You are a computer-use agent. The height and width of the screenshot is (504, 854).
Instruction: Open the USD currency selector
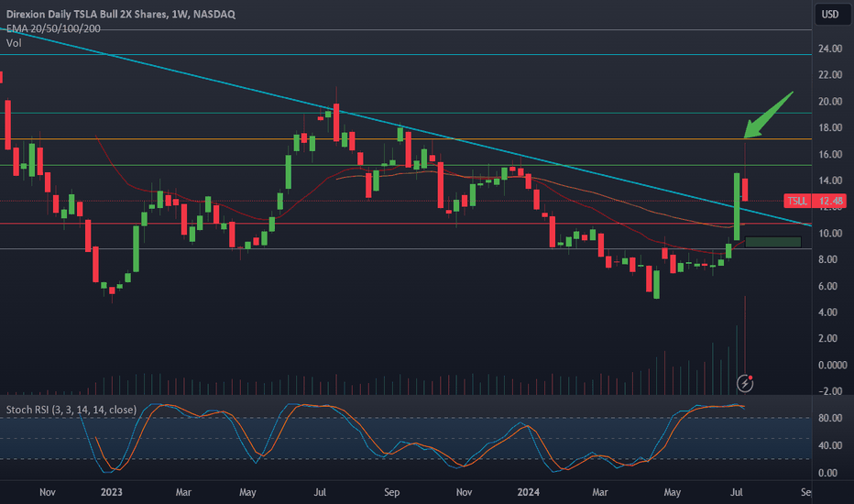pyautogui.click(x=830, y=14)
